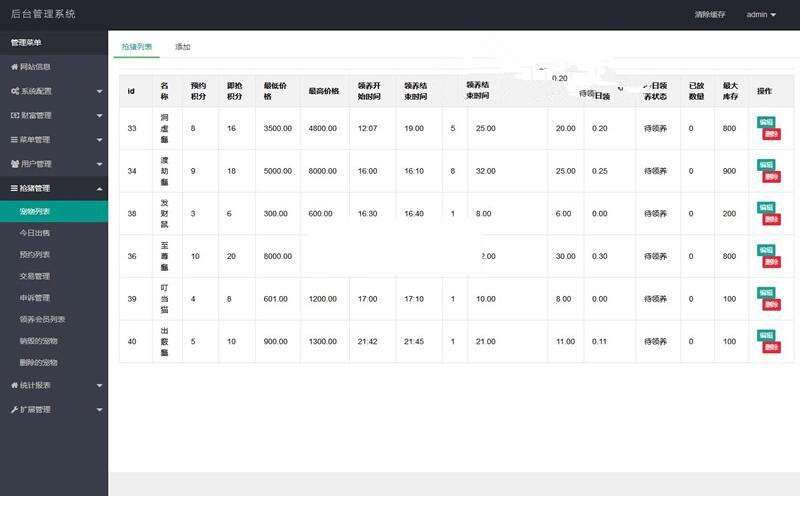Click green 编辑 button in row id 34
Screen dimensions: 801x513
(766, 165)
